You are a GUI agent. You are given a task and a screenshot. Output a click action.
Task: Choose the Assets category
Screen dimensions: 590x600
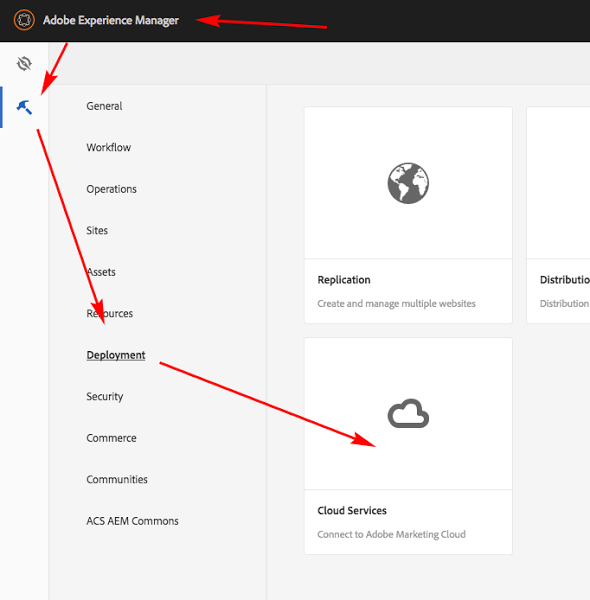(101, 272)
